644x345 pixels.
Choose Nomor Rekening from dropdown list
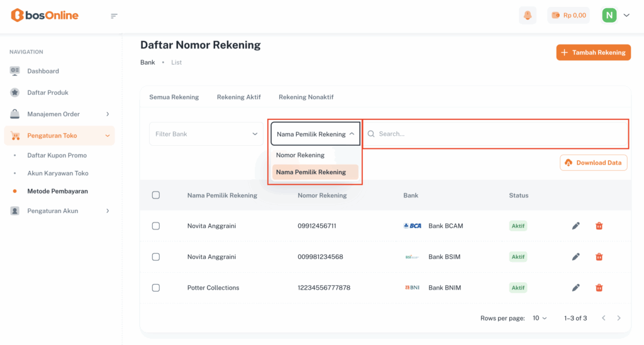pyautogui.click(x=300, y=155)
